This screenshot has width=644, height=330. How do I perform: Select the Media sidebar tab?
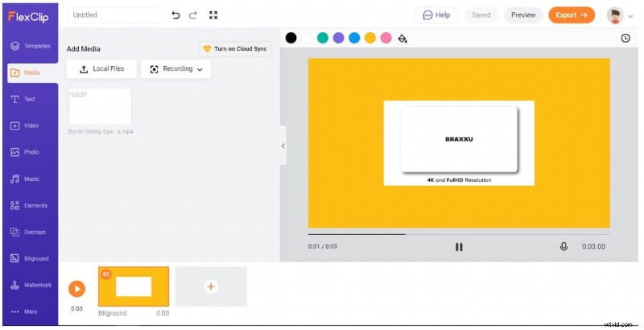click(32, 72)
